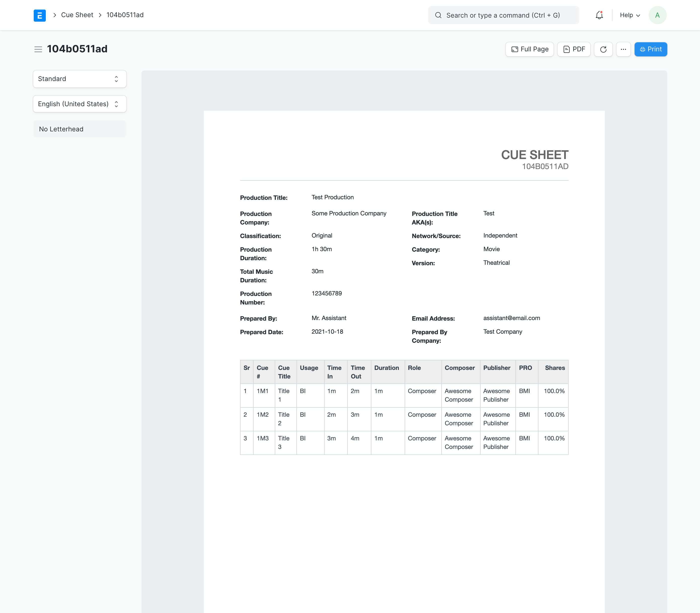
Task: Navigate to 104b0511ad breadcrumb item
Action: coord(126,15)
